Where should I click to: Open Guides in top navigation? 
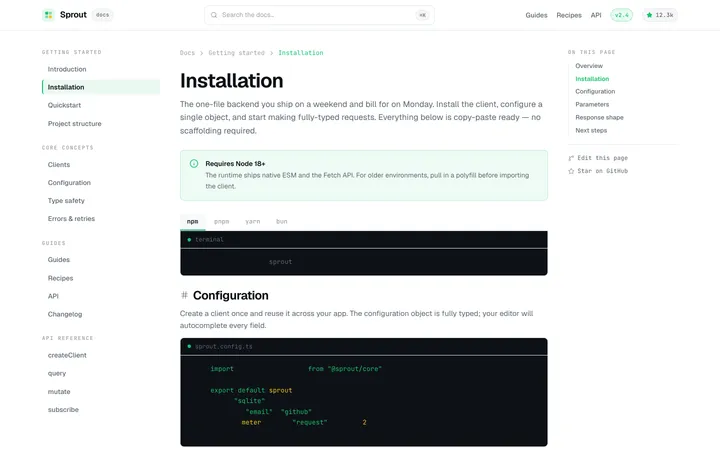pyautogui.click(x=536, y=15)
